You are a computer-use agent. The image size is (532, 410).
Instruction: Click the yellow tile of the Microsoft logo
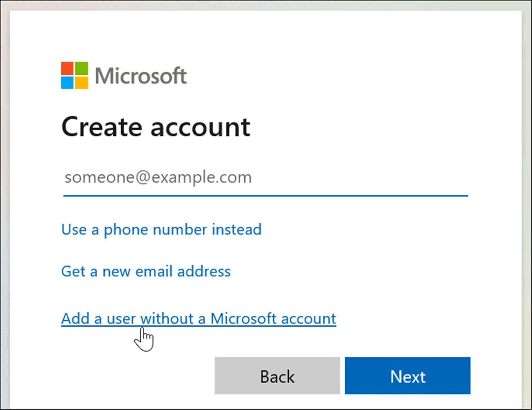81,82
